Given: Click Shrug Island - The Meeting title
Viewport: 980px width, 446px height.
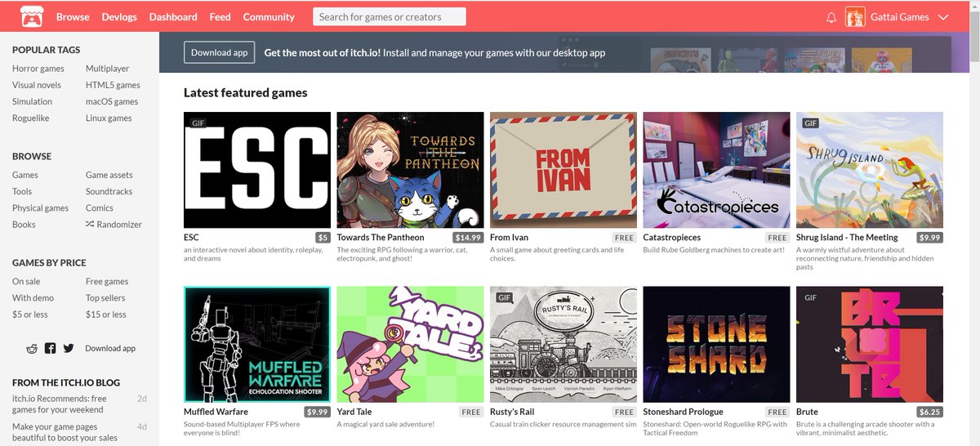Looking at the screenshot, I should pyautogui.click(x=847, y=238).
